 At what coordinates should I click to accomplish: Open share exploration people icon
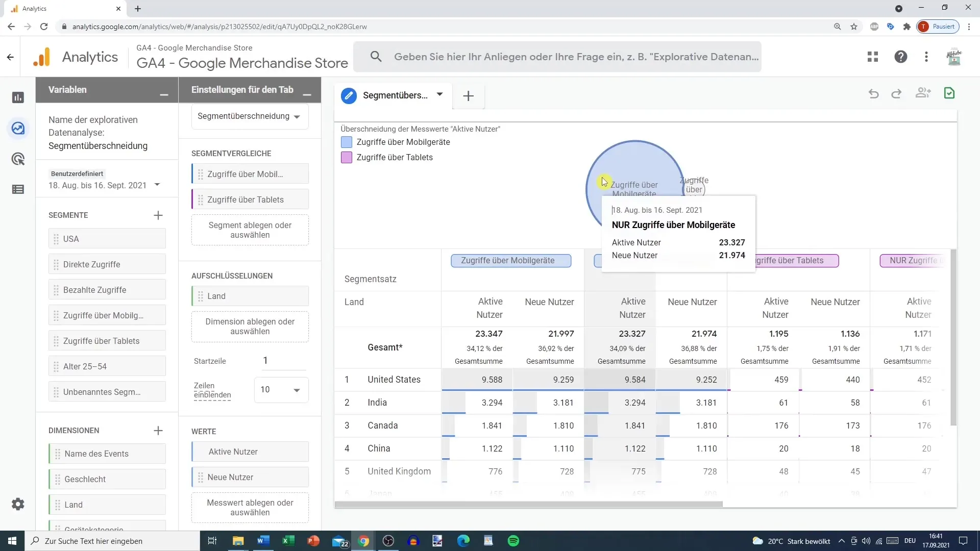pyautogui.click(x=923, y=93)
